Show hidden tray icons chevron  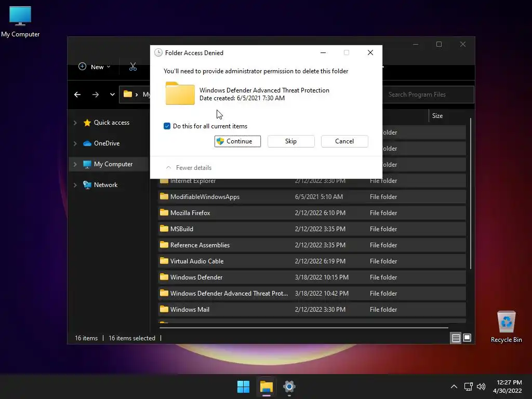point(454,387)
